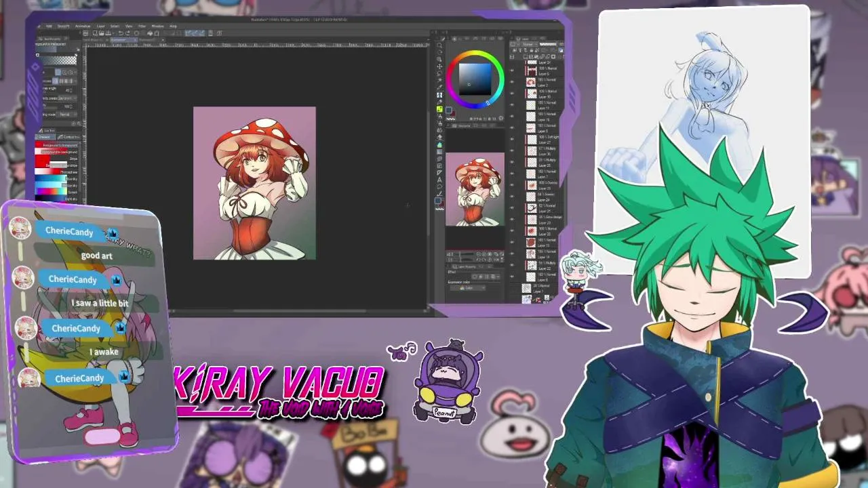Viewport: 868px width, 488px height.
Task: Select the Zoom magnifier tool
Action: click(439, 45)
